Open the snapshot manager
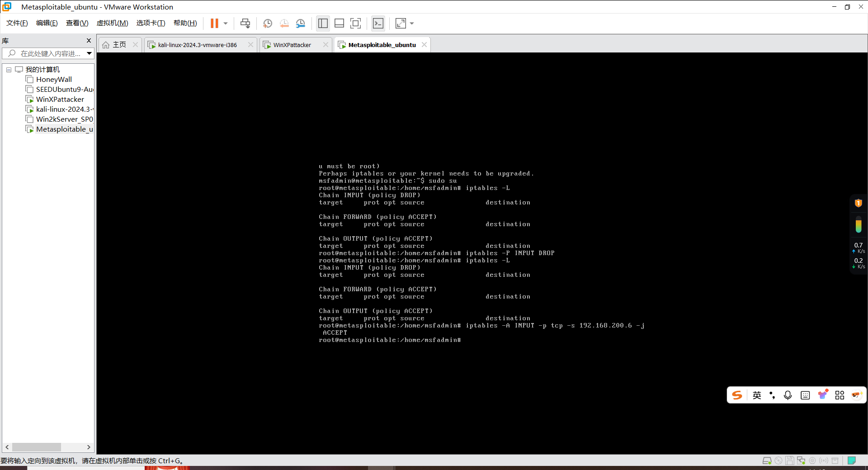The image size is (868, 470). 301,23
